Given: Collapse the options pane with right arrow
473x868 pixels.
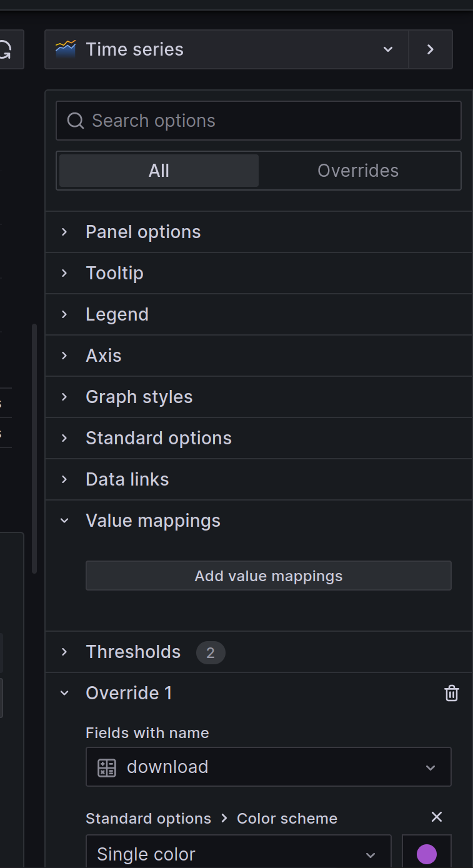Looking at the screenshot, I should coord(431,49).
